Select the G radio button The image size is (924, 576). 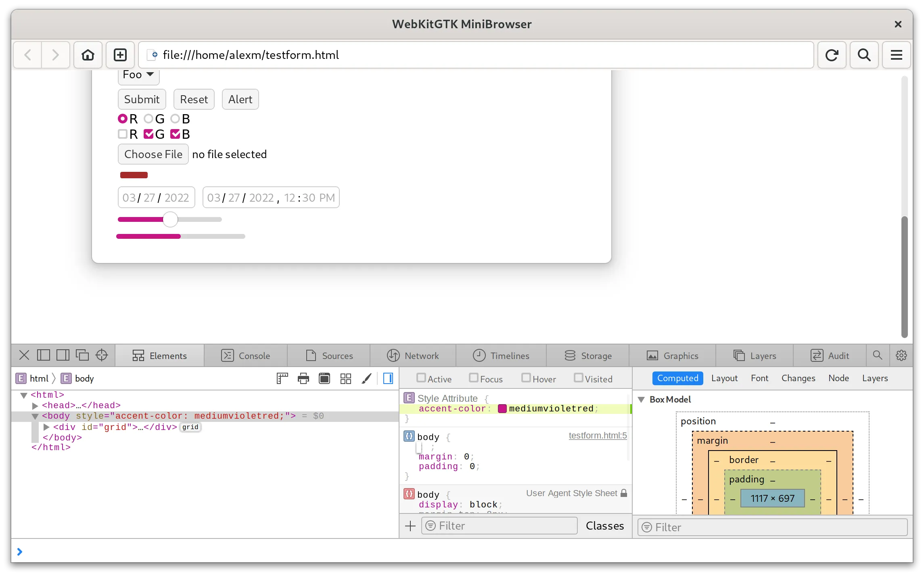pyautogui.click(x=148, y=119)
